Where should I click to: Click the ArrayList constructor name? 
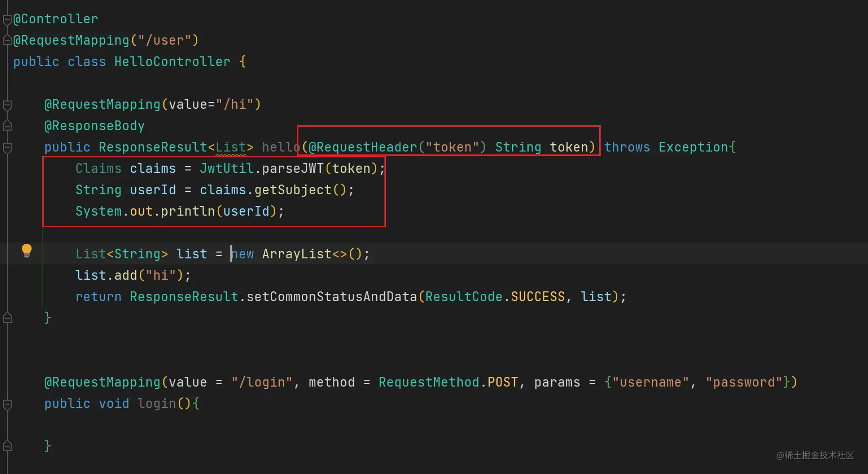pyautogui.click(x=296, y=254)
